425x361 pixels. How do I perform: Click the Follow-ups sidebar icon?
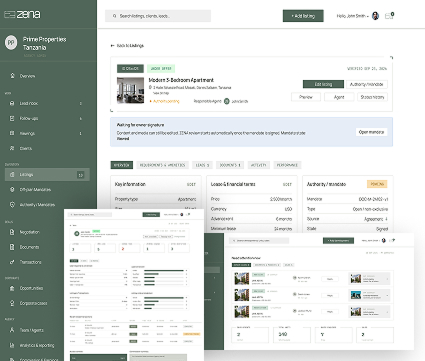(12, 118)
